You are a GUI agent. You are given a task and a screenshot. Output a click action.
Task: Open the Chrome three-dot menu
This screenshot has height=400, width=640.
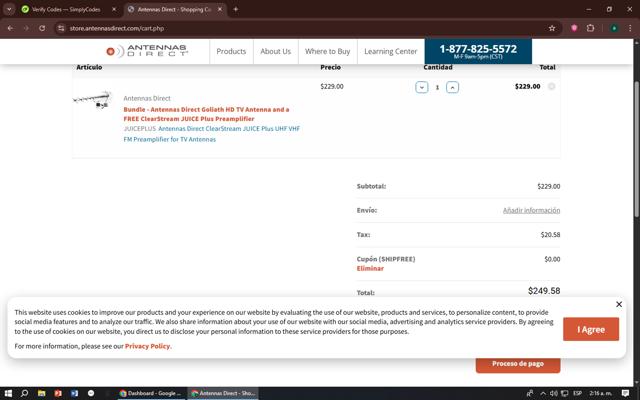tap(630, 28)
